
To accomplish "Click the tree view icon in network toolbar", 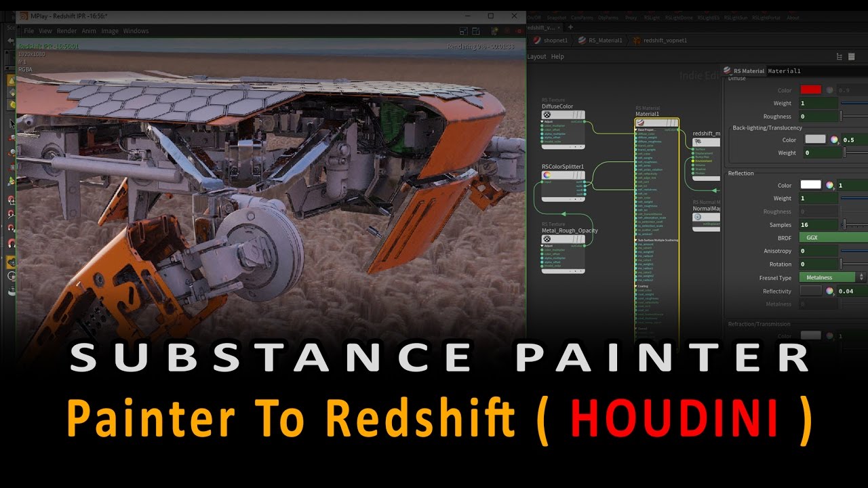I will coord(840,57).
